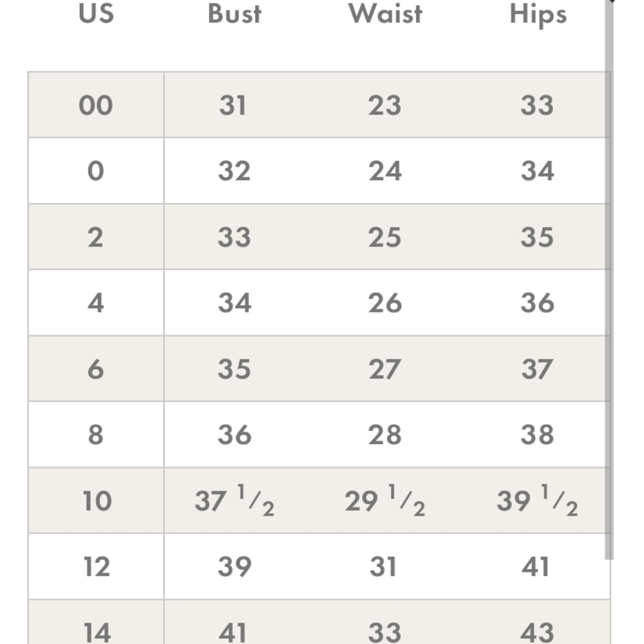
Task: Click waist value 23 for size 00
Action: pos(384,105)
